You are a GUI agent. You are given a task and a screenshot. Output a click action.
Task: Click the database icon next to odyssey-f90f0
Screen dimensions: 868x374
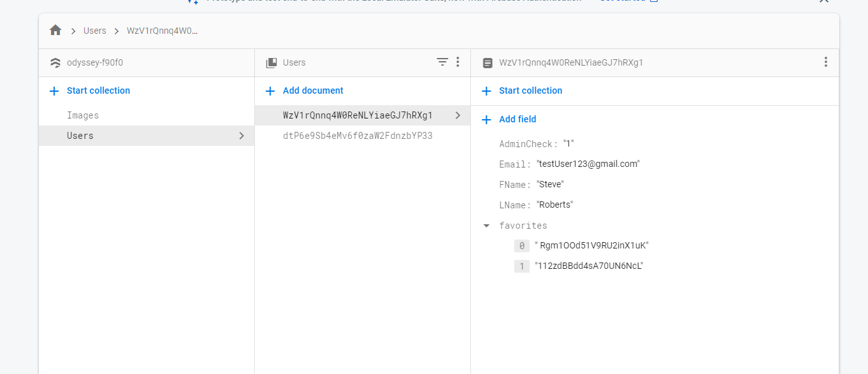[55, 62]
